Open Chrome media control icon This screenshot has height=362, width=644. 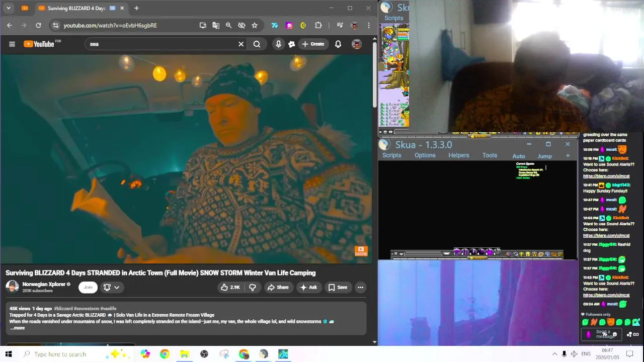pos(340,25)
